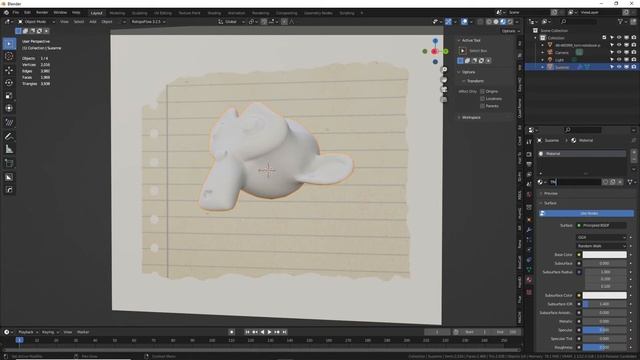The height and width of the screenshot is (360, 640).
Task: Open the Material properties tab icon
Action: click(529, 280)
